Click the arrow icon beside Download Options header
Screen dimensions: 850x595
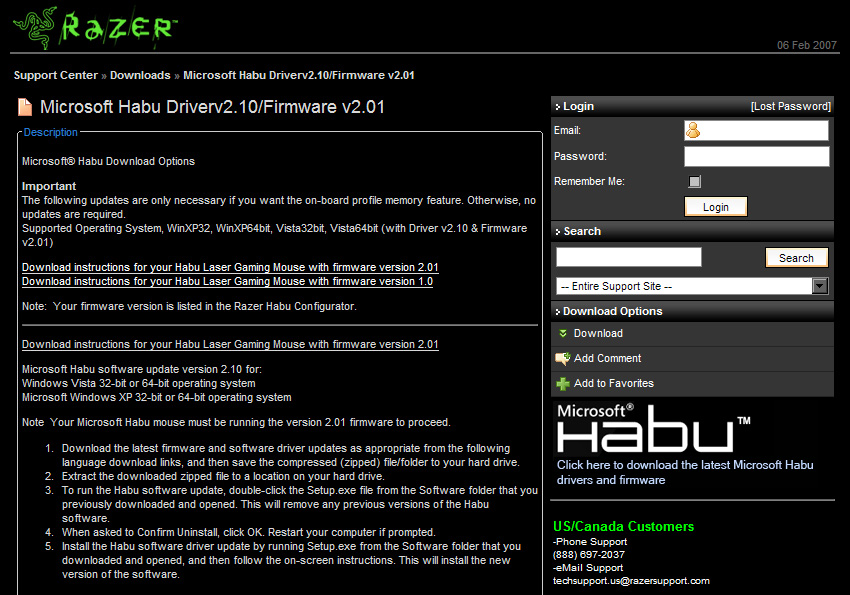[x=557, y=312]
